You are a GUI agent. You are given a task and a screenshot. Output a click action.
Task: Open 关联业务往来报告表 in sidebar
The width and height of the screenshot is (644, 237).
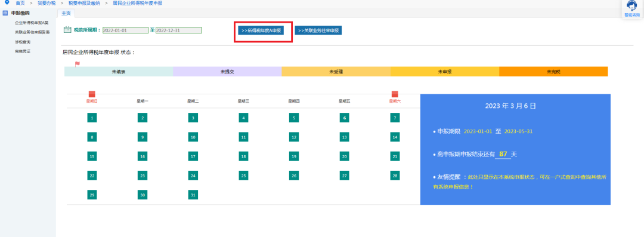tap(32, 32)
